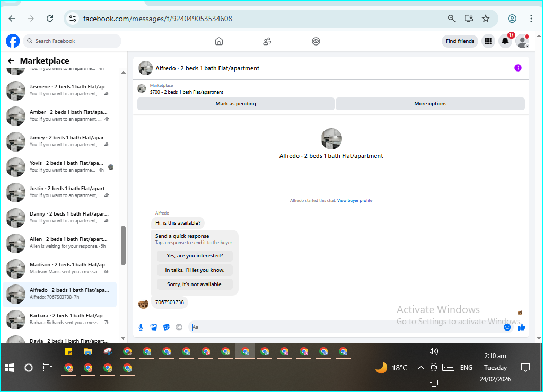
Task: Click the Facebook logo icon
Action: pyautogui.click(x=13, y=41)
